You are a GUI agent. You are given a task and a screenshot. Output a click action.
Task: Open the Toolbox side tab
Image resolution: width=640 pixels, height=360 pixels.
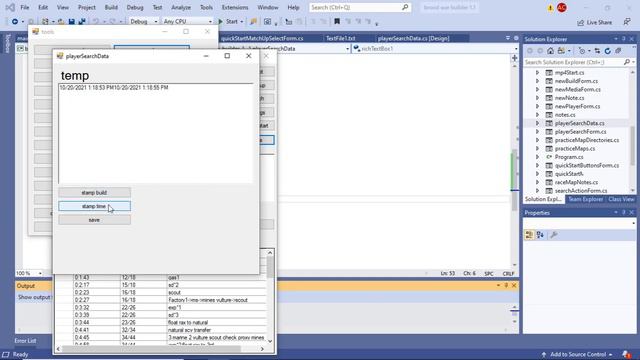[7, 43]
